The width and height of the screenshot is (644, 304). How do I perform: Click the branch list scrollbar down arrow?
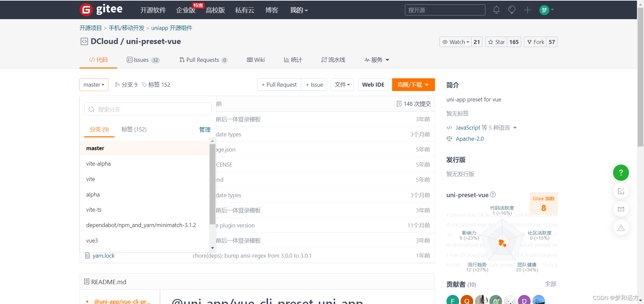pos(212,248)
